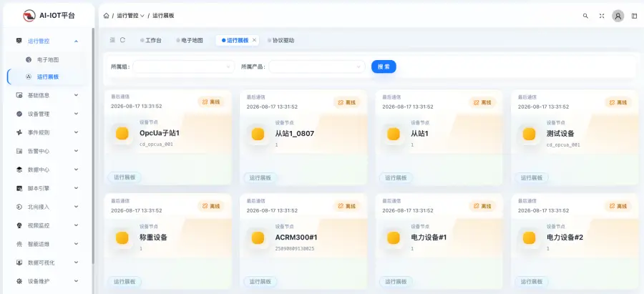Refresh page using the reload icon
This screenshot has width=644, height=294.
122,40
